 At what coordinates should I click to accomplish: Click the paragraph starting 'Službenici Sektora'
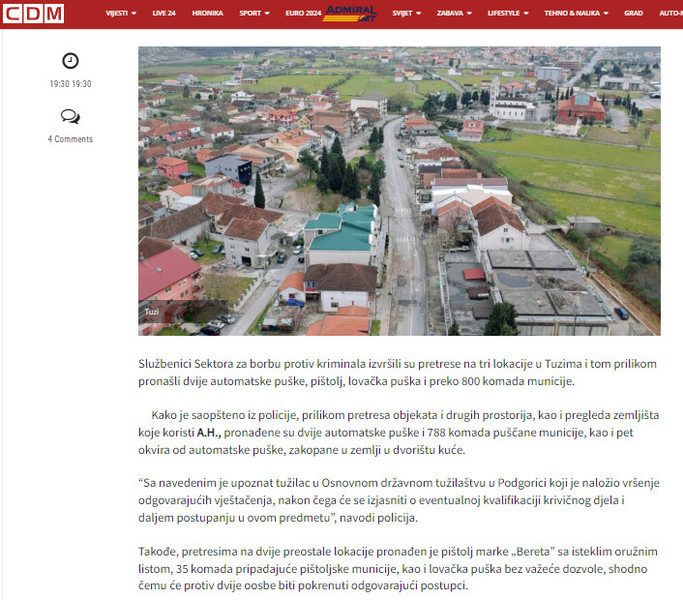click(x=398, y=373)
